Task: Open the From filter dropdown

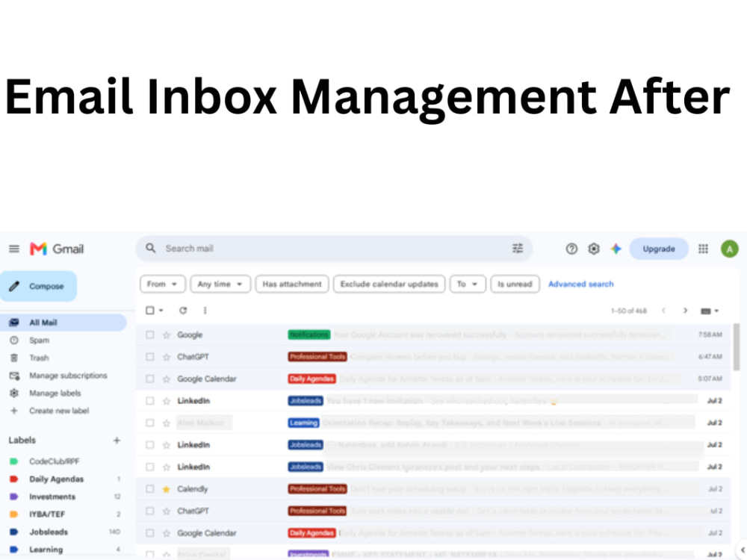Action: [162, 284]
